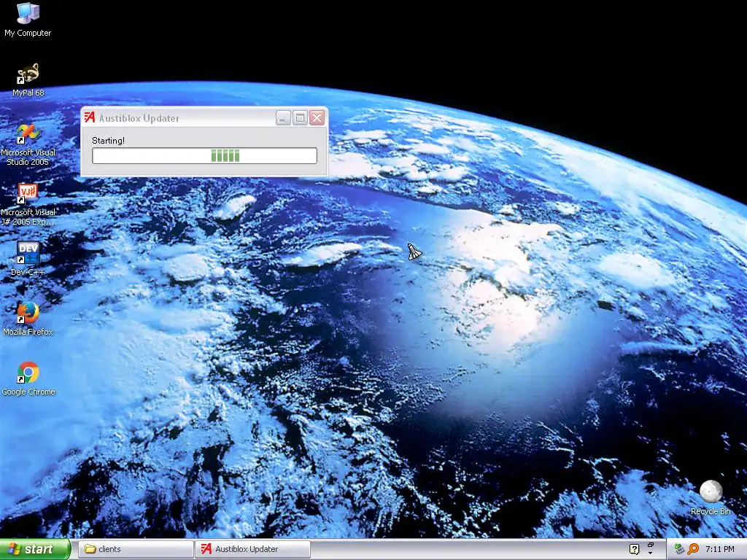The height and width of the screenshot is (560, 747).
Task: Click the language bar help icon in the taskbar
Action: coord(634,550)
